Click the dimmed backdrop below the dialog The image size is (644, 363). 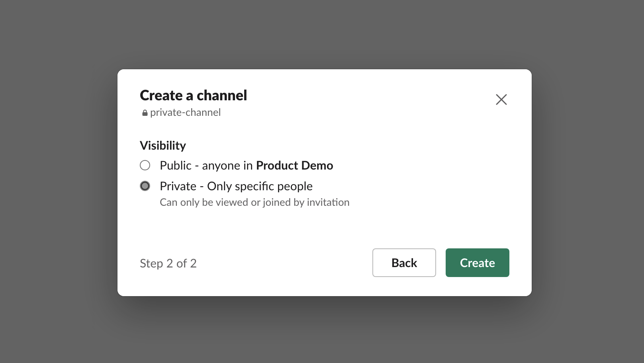[x=322, y=330]
